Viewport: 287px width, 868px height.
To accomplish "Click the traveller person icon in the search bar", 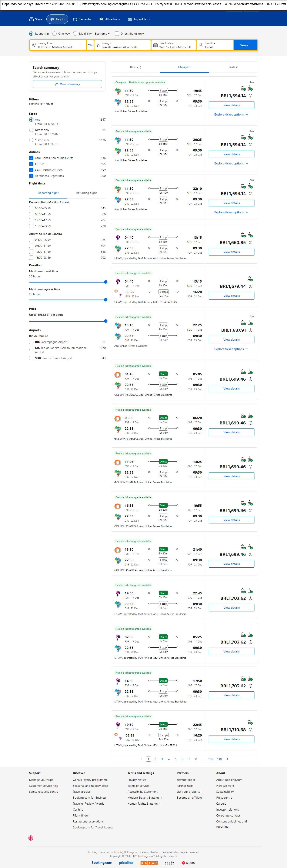I will [200, 45].
